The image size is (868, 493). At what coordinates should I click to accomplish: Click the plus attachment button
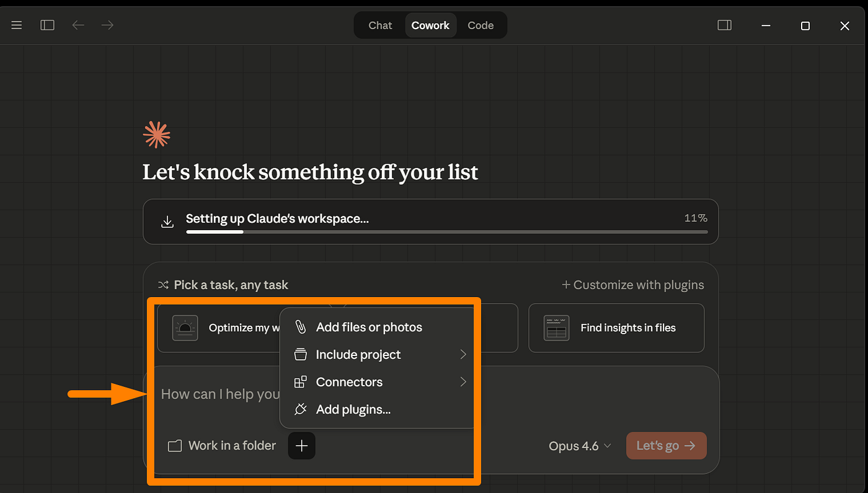click(302, 446)
